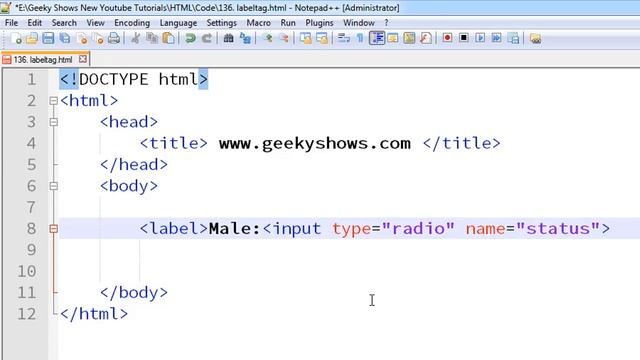Open the Run menu

[x=288, y=23]
